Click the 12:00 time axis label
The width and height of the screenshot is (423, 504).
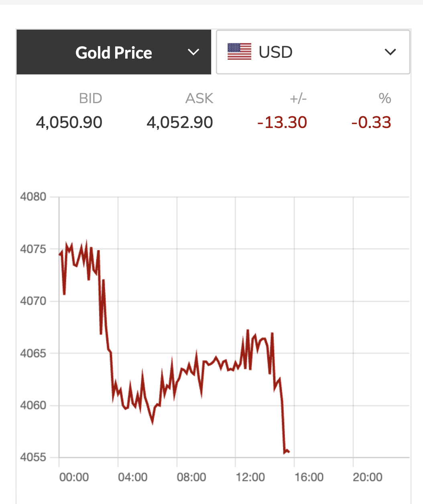coord(250,477)
